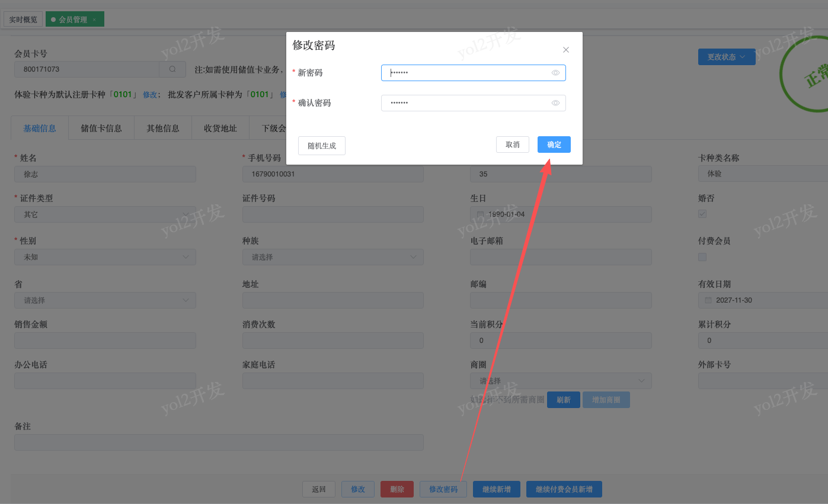Click the 外部卡号 input field
This screenshot has height=504, width=828.
[x=763, y=381]
